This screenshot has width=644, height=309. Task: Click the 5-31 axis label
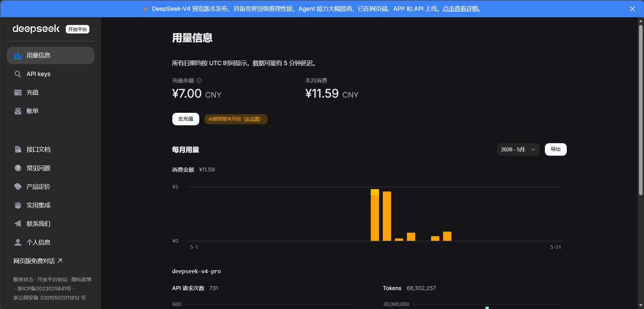(556, 247)
